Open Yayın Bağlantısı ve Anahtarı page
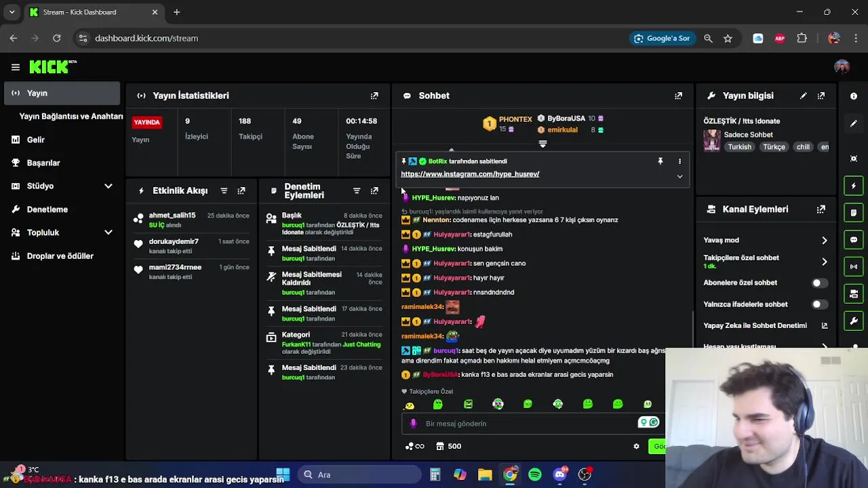 (x=71, y=117)
